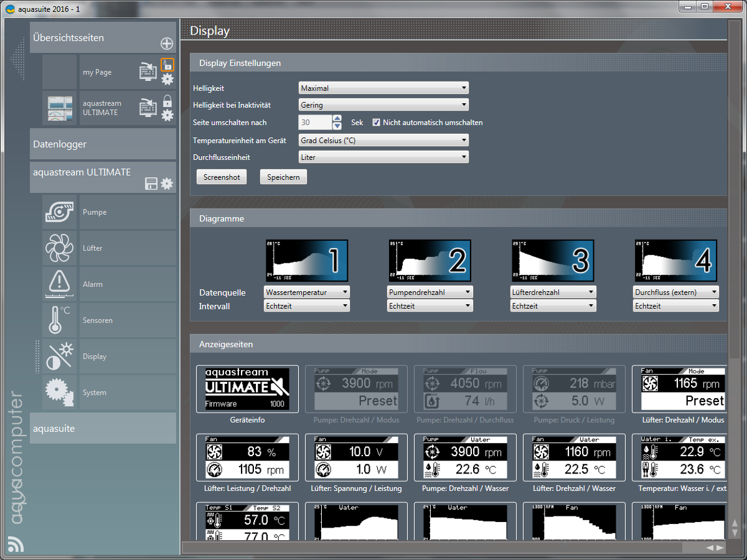The image size is (747, 560).
Task: Open Datenquelle dropdown showing Wassertemperatur
Action: coord(307,292)
